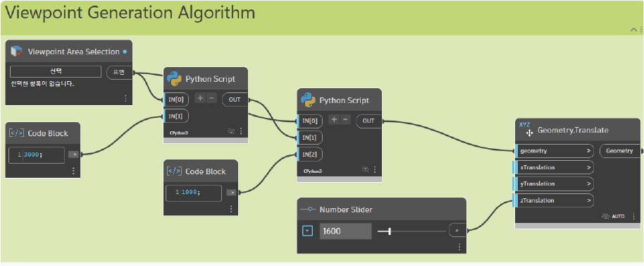Click the 표면 output port
Viewport: 644px width, 266px height.
pos(119,72)
